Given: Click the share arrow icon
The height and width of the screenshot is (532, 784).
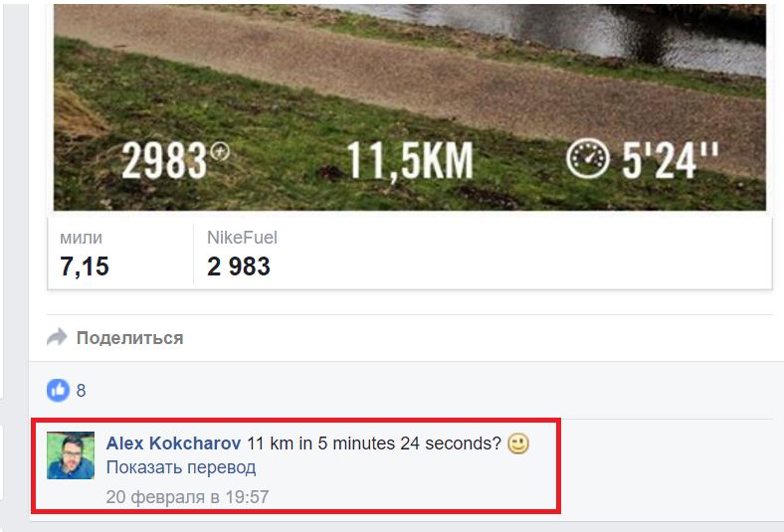Looking at the screenshot, I should tap(57, 338).
